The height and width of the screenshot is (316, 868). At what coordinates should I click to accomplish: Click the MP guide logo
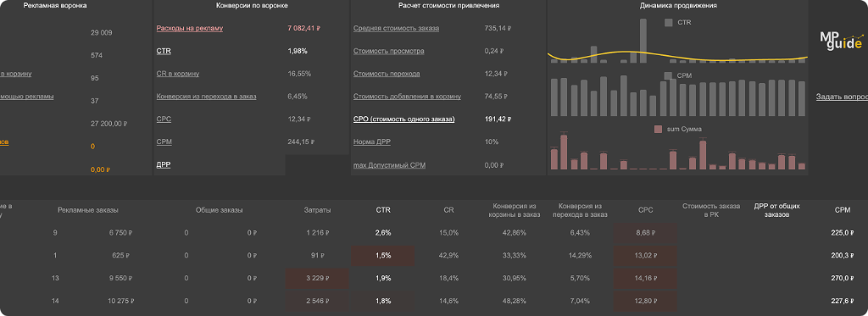tap(841, 41)
